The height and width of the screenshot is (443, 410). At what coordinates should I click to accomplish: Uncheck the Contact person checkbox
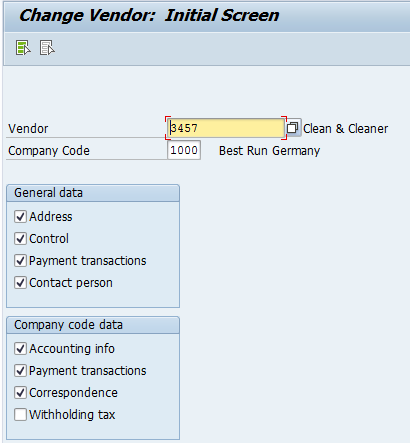[x=20, y=282]
